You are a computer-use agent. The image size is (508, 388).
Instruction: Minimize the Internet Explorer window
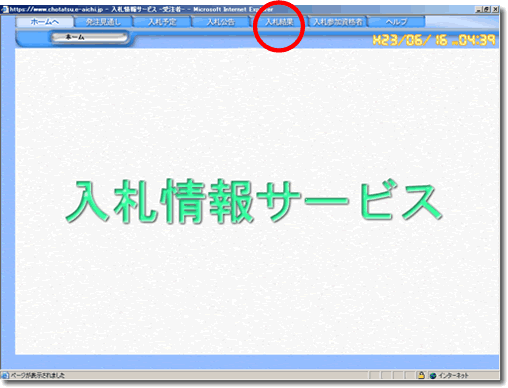click(479, 9)
